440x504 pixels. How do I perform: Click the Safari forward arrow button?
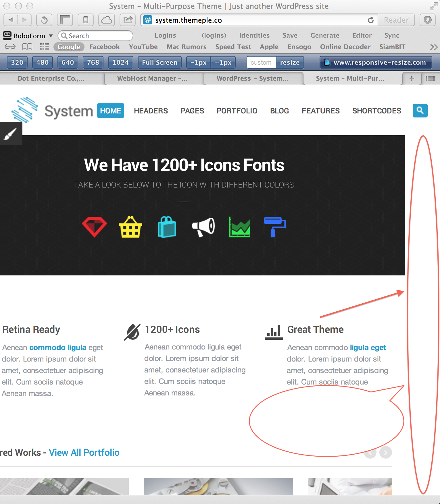(x=25, y=20)
